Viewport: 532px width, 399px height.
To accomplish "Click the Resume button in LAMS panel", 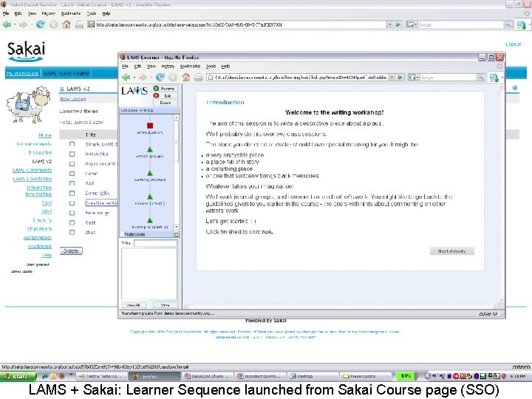I will [x=165, y=88].
